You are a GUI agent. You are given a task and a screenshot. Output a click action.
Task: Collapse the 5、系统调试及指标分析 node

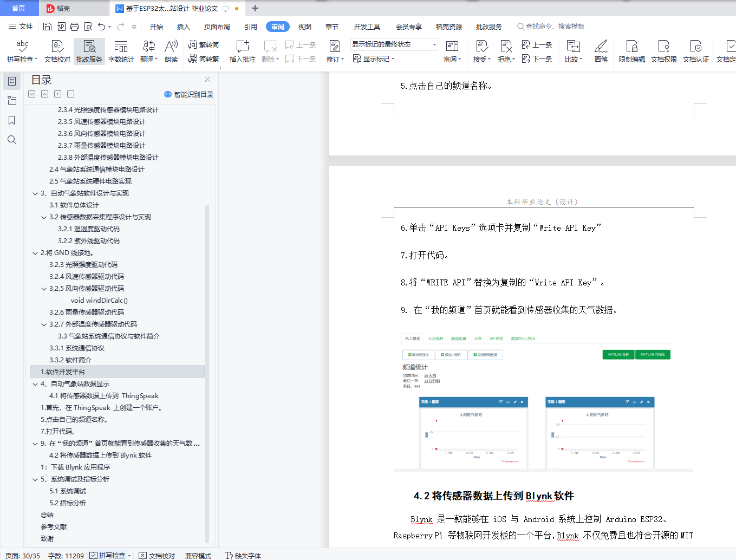coord(35,479)
